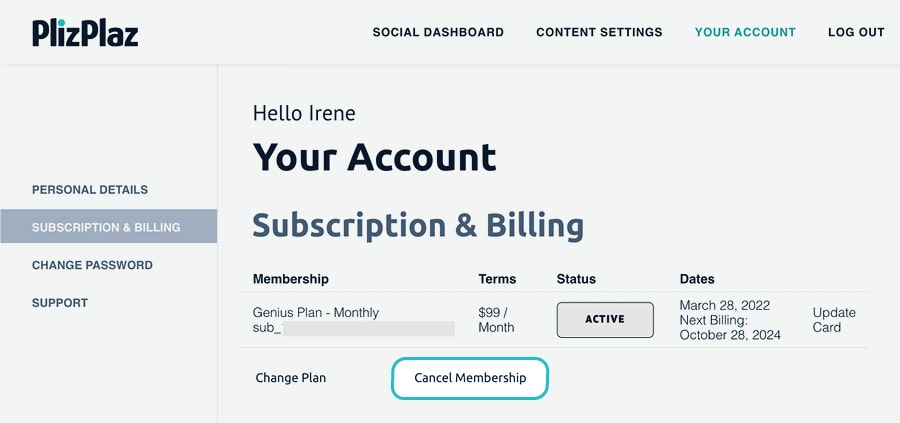900x423 pixels.
Task: Click the Change Plan link
Action: click(x=291, y=378)
